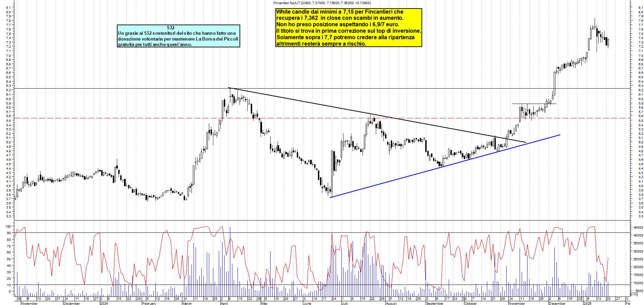Click the '5.0' price label on left axis
This screenshot has height=305, width=644.
coord(9,142)
